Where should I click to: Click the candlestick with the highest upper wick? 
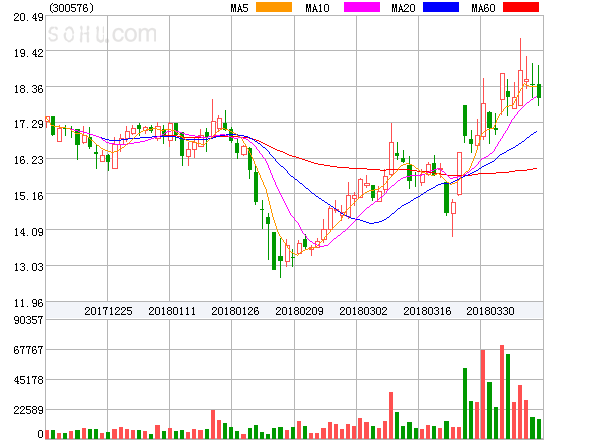(x=520, y=72)
